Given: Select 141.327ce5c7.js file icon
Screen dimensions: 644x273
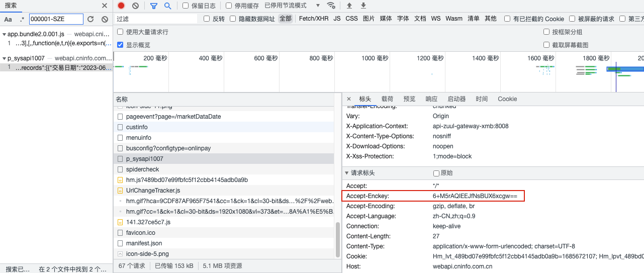Looking at the screenshot, I should (120, 222).
